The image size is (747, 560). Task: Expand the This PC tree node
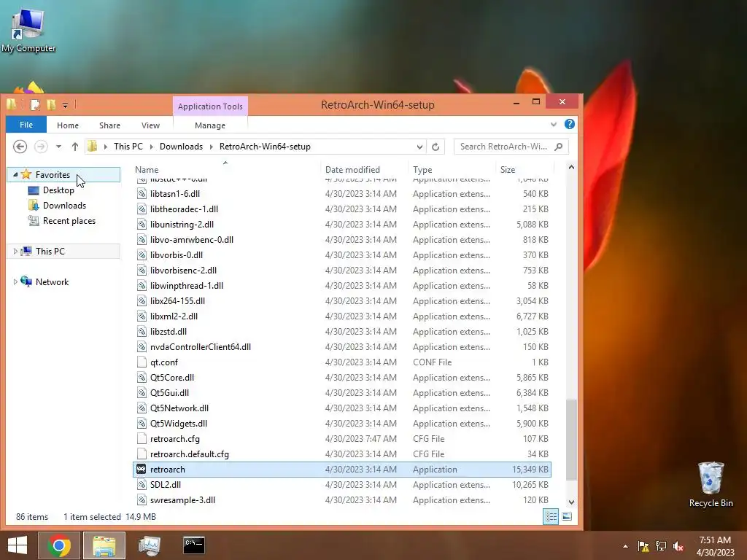tap(15, 251)
